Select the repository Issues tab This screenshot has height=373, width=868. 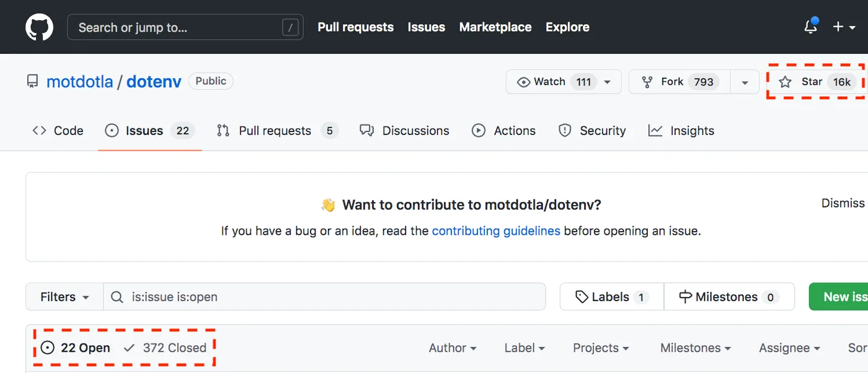(x=149, y=131)
